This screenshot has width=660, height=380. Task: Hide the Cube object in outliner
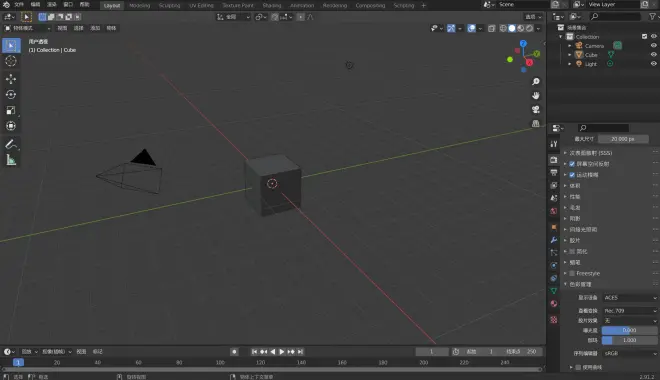click(x=654, y=55)
